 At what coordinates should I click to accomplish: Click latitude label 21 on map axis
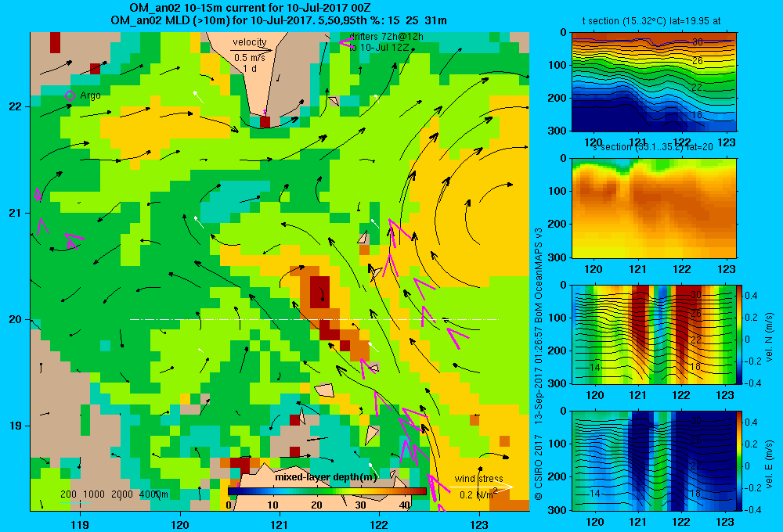[16, 213]
